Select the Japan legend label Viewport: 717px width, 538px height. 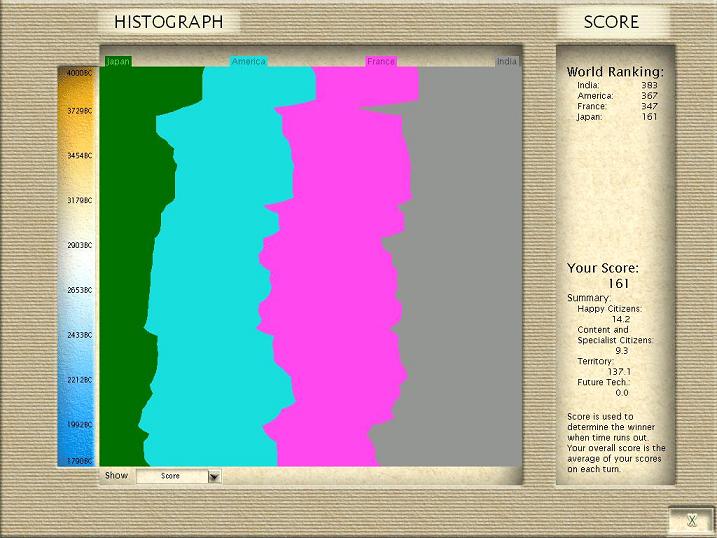click(118, 61)
